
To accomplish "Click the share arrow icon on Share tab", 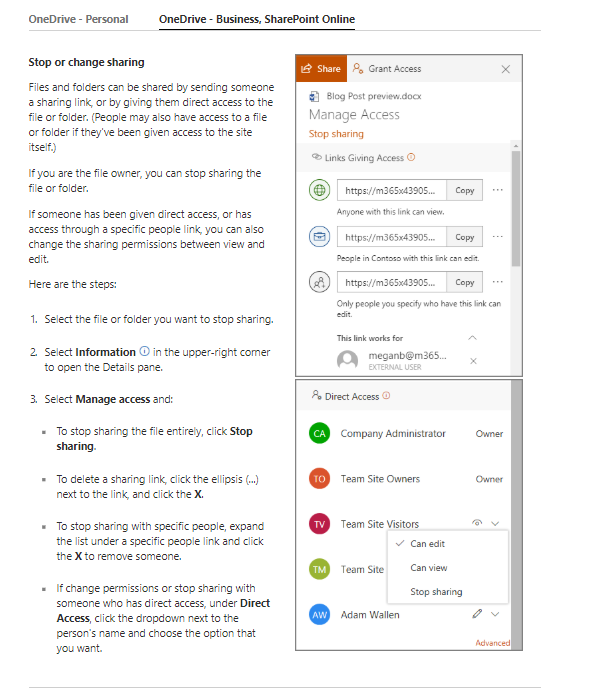I will click(x=306, y=68).
